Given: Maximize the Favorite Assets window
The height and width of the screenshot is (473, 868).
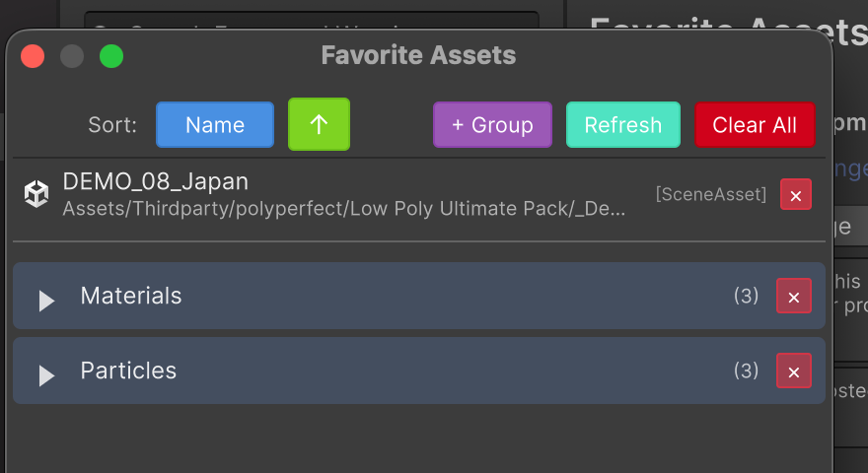Looking at the screenshot, I should click(x=111, y=56).
